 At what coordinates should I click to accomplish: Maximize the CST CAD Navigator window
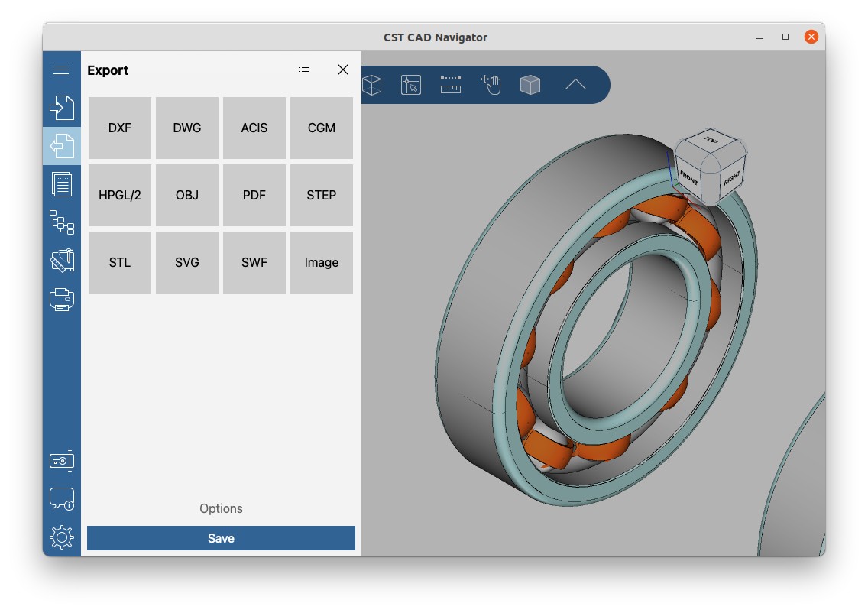[785, 37]
